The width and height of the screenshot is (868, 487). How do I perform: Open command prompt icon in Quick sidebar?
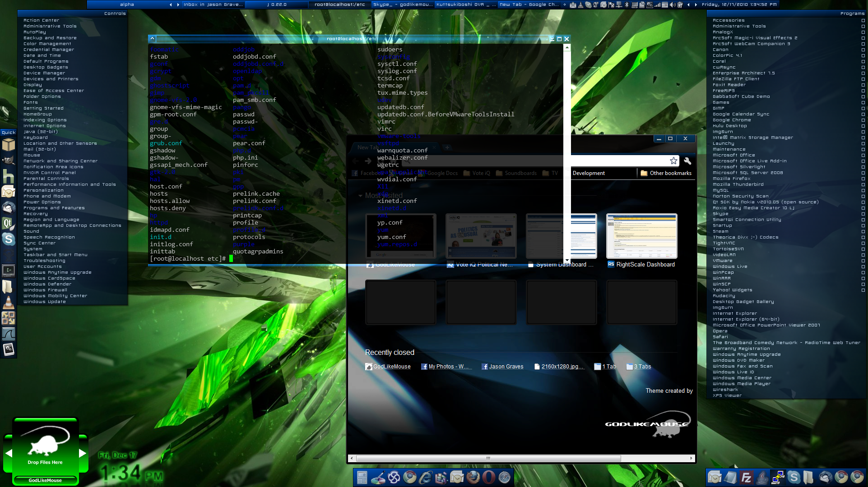8,271
